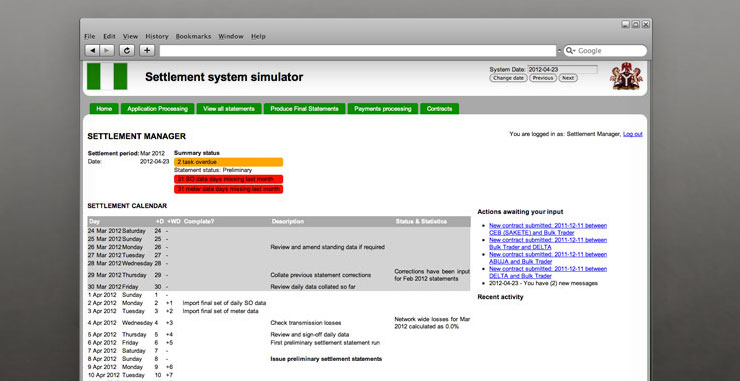The image size is (740, 381).
Task: Click the plus add-bookmark button
Action: click(147, 51)
